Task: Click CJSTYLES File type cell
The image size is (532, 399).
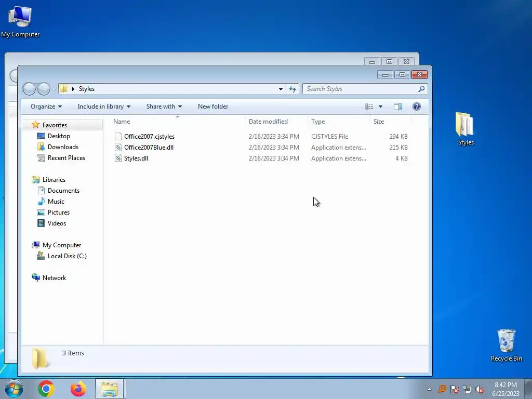Action: pyautogui.click(x=329, y=137)
